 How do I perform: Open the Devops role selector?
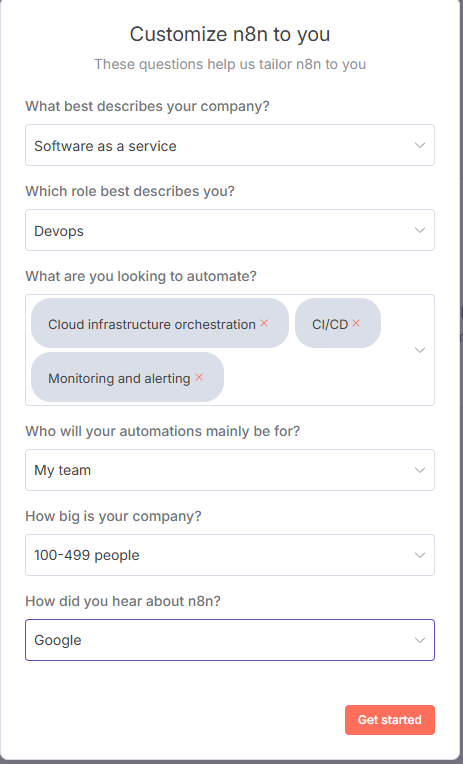[x=230, y=230]
